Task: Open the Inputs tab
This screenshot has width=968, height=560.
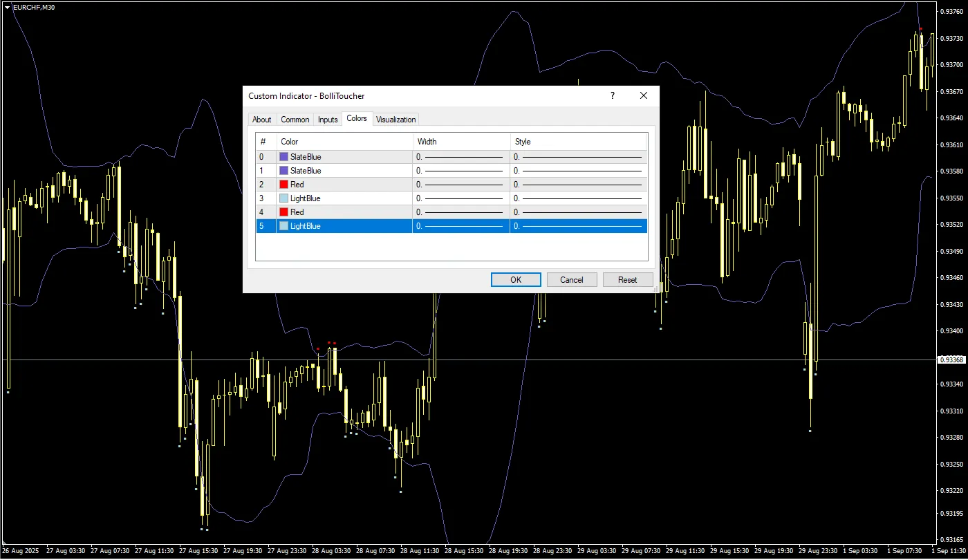Action: (x=328, y=120)
